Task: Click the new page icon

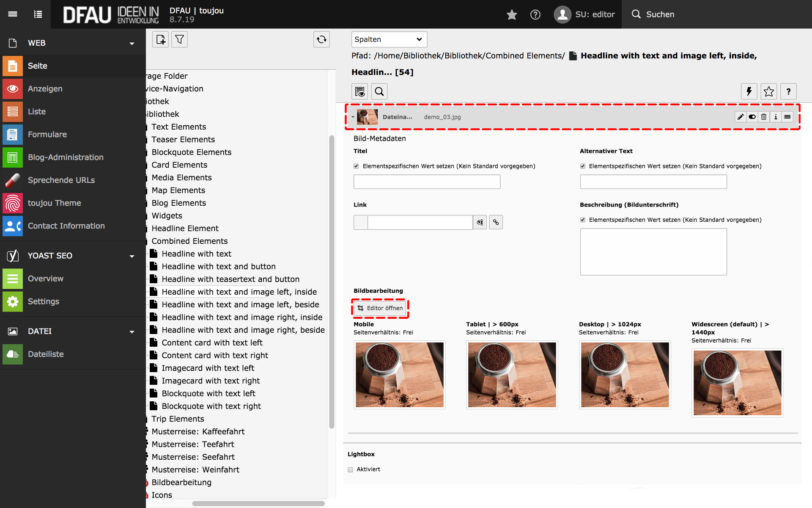Action: pyautogui.click(x=161, y=39)
